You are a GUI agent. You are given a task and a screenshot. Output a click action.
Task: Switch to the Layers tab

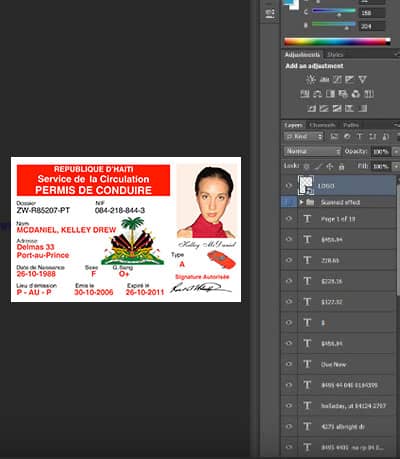tap(293, 125)
